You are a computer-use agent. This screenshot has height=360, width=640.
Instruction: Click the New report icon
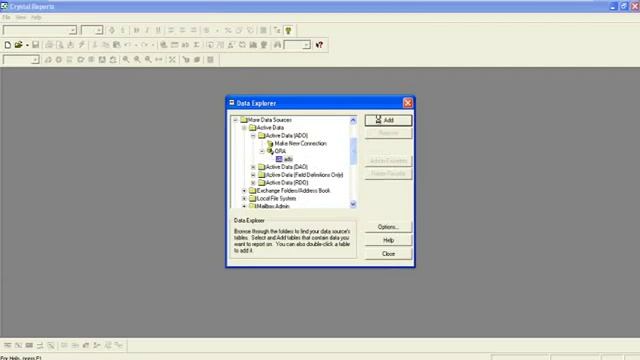coord(8,45)
